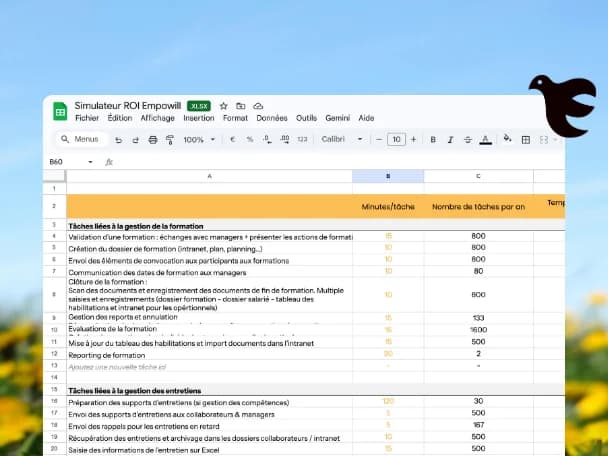Viewport: 608px width, 456px height.
Task: Open the Affichage menu
Action: (x=157, y=118)
